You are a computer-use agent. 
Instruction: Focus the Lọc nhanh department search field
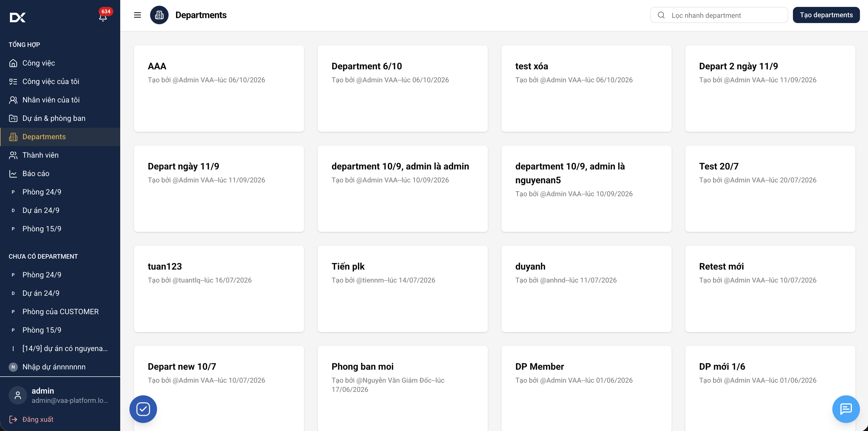point(719,15)
